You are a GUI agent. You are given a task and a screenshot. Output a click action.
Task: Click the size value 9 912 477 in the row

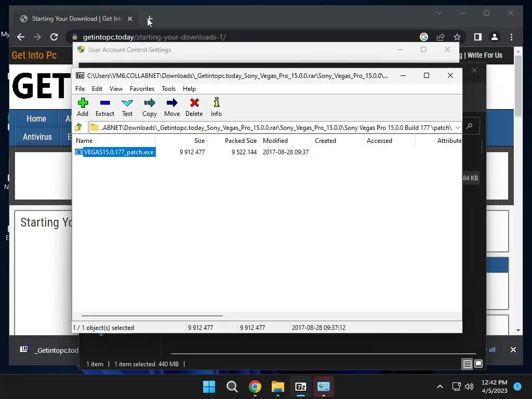click(x=192, y=152)
